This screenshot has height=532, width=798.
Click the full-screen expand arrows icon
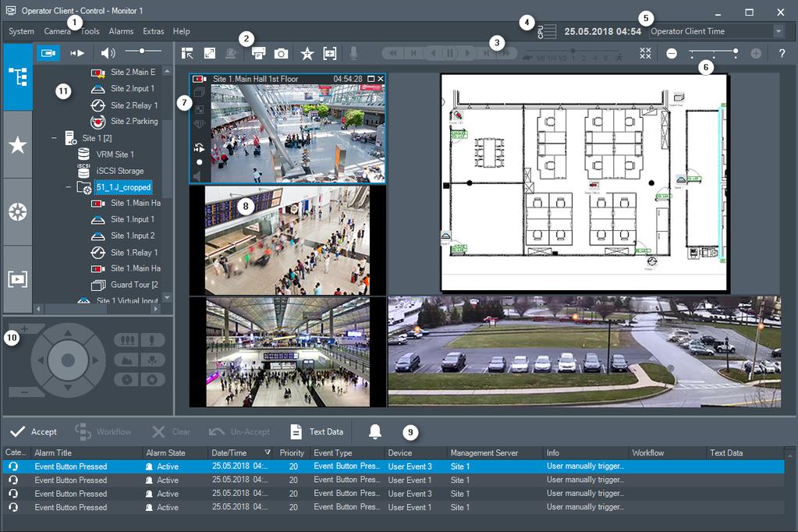tap(210, 53)
